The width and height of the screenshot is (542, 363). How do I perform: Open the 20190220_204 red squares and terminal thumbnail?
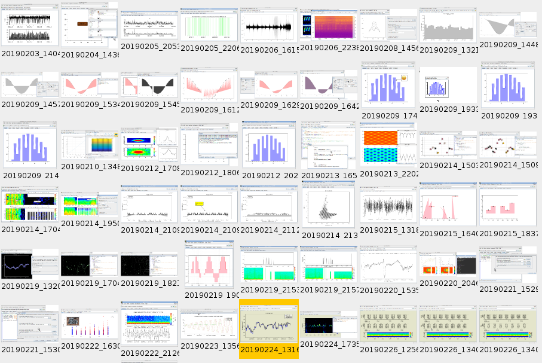[448, 265]
